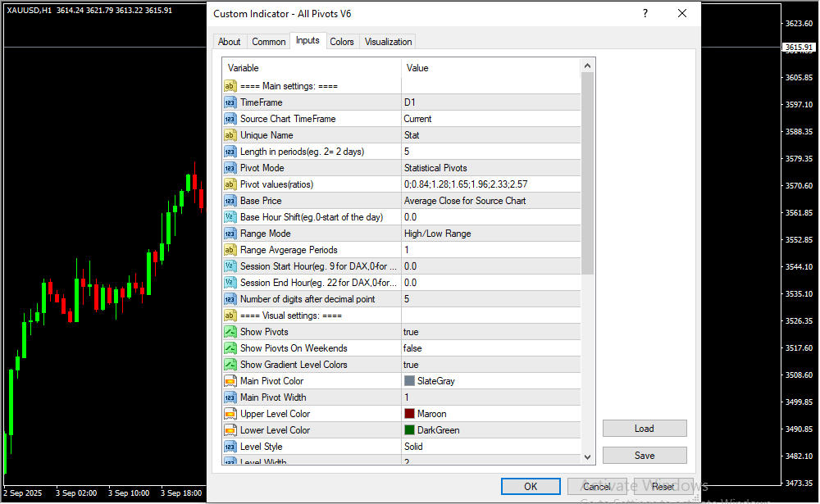The height and width of the screenshot is (504, 820).
Task: Click the string icon beside Pivot values(ratios)
Action: point(230,184)
